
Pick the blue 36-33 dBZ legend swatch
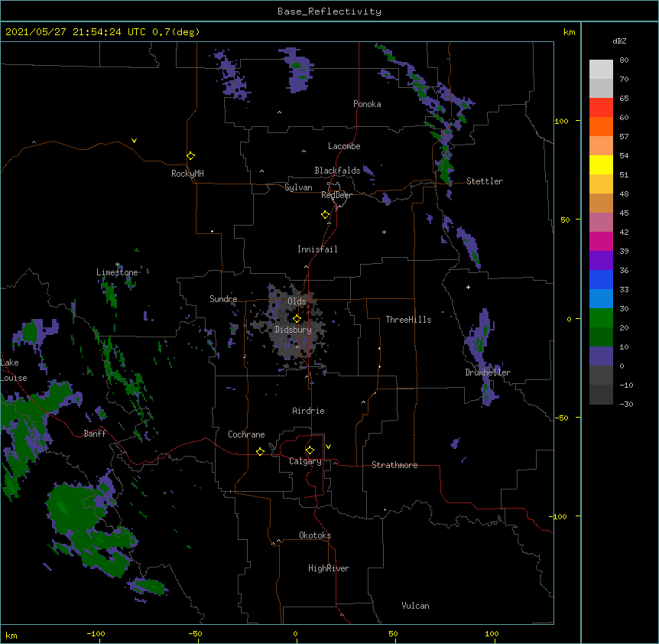tap(601, 279)
